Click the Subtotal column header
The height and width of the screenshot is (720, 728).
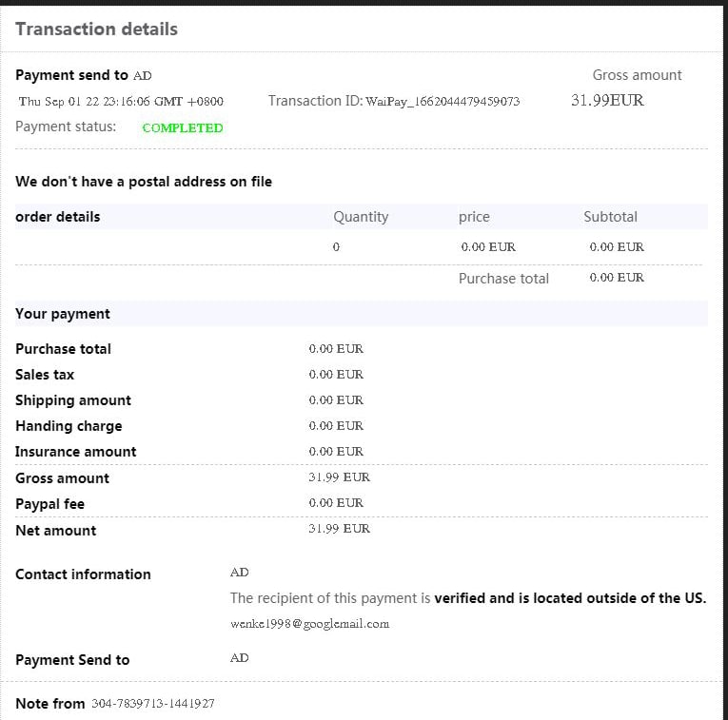610,217
